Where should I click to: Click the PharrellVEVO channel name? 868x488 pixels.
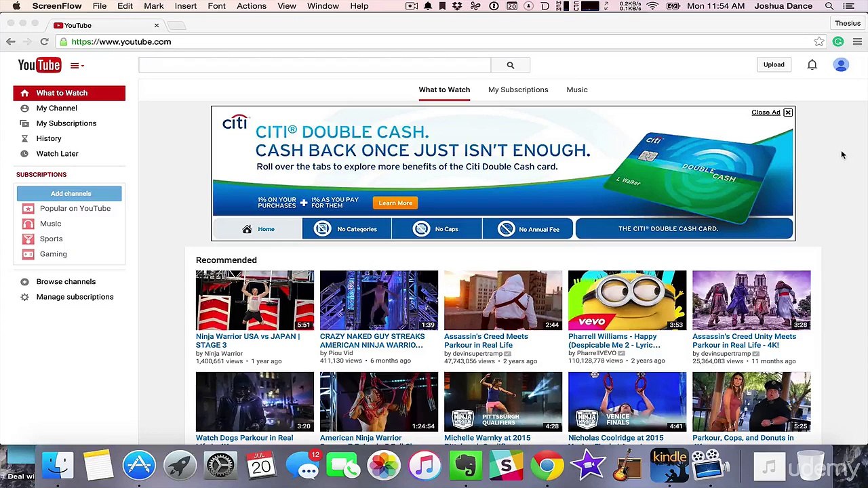(595, 354)
